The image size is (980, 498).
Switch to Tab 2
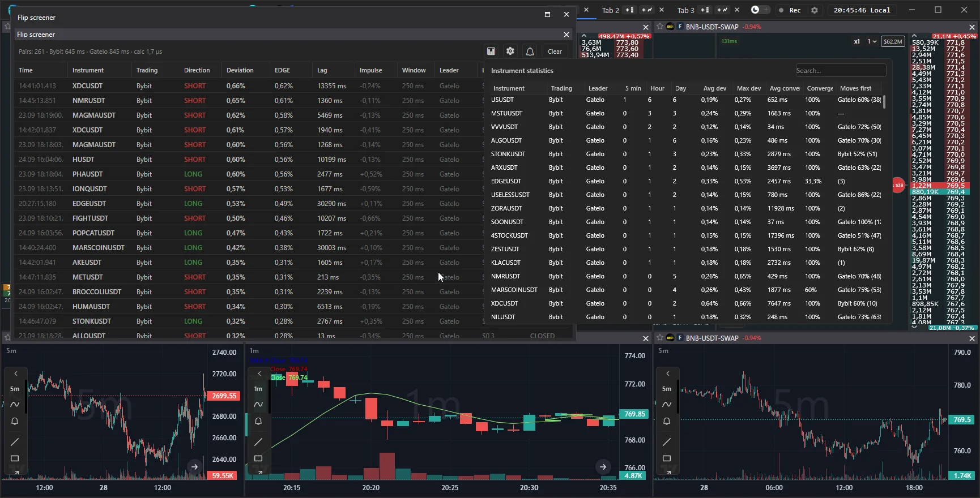(610, 10)
